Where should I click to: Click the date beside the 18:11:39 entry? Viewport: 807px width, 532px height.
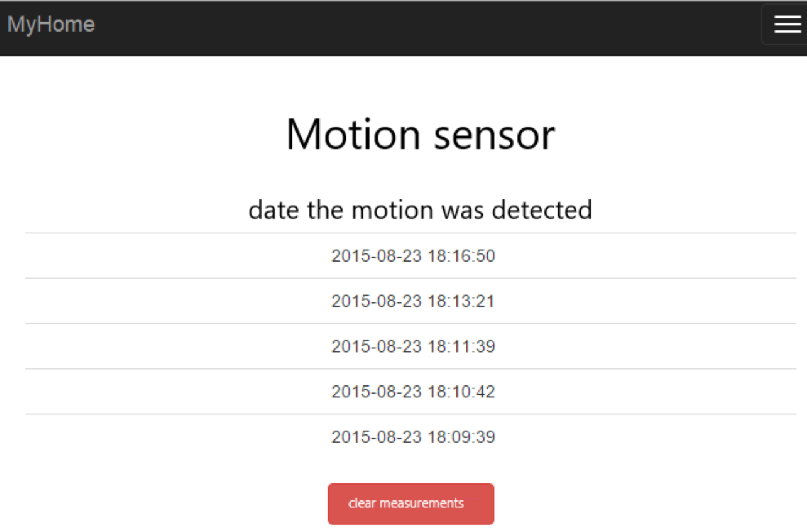click(x=376, y=347)
